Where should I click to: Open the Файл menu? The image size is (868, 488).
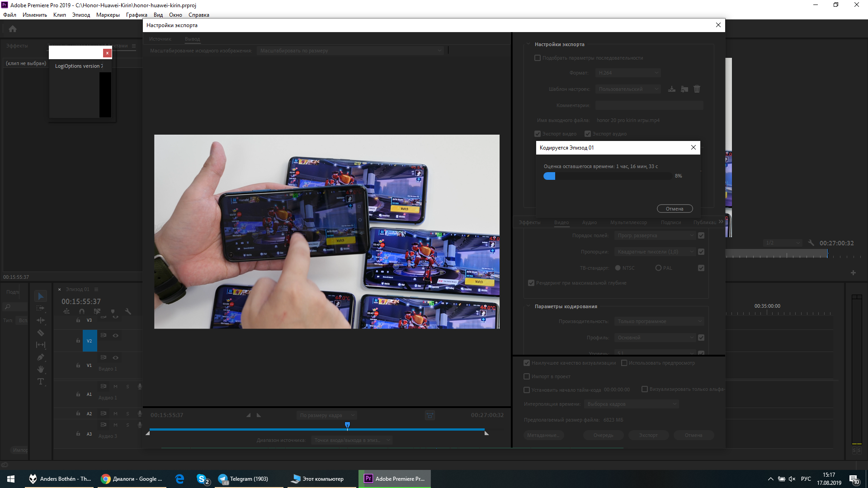tap(9, 15)
